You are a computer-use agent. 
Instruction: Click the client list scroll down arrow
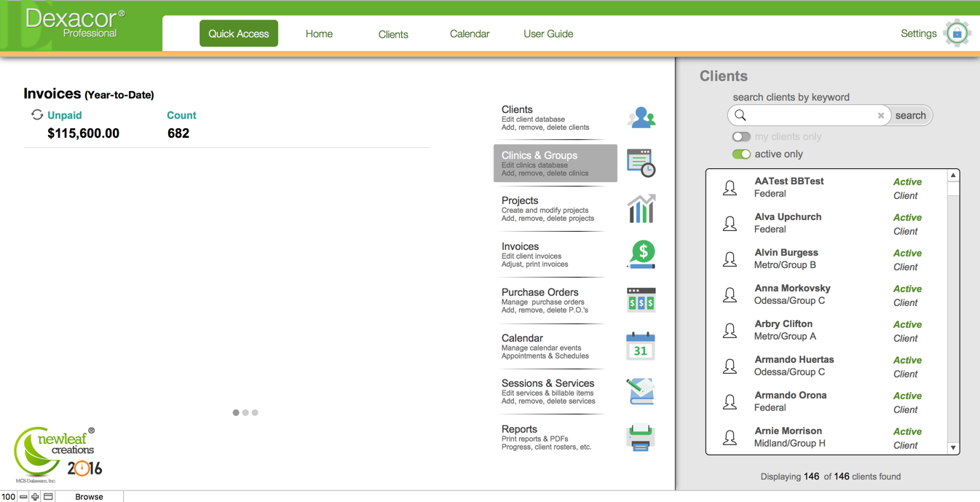[x=953, y=448]
